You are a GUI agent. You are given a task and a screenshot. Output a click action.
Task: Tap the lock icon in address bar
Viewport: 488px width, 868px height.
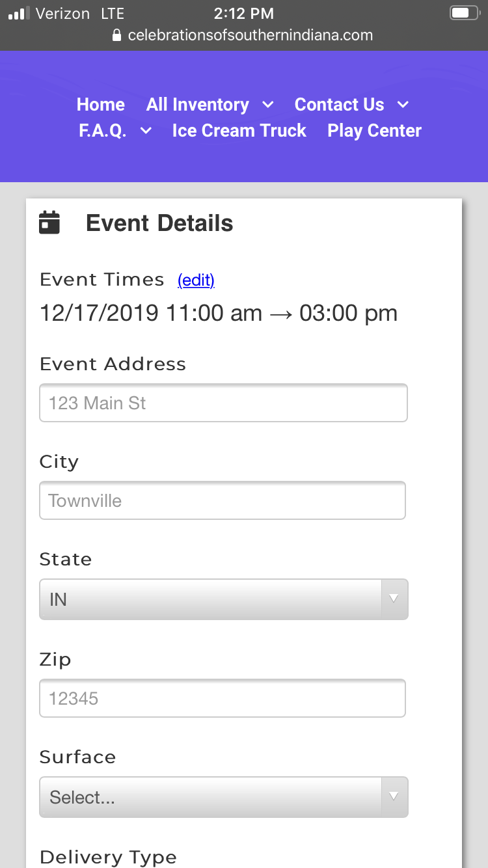coord(117,35)
